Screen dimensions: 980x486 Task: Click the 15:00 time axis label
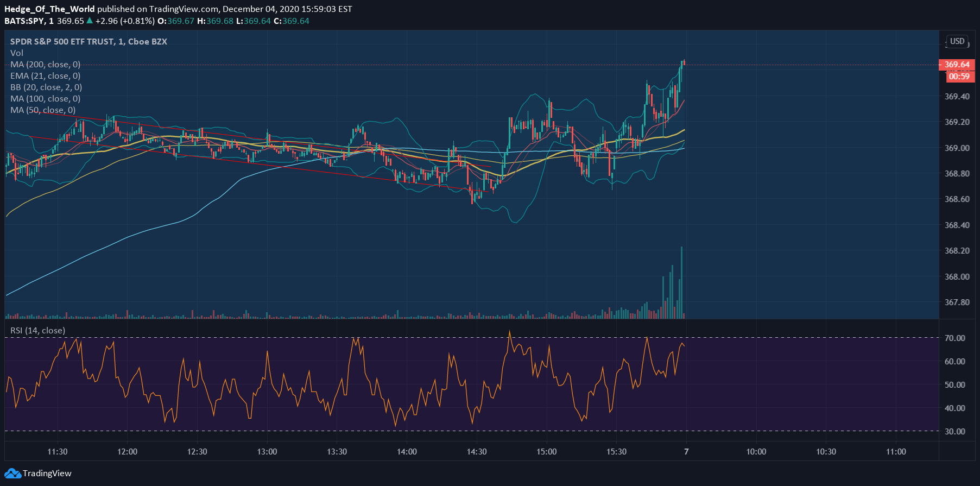coord(547,452)
